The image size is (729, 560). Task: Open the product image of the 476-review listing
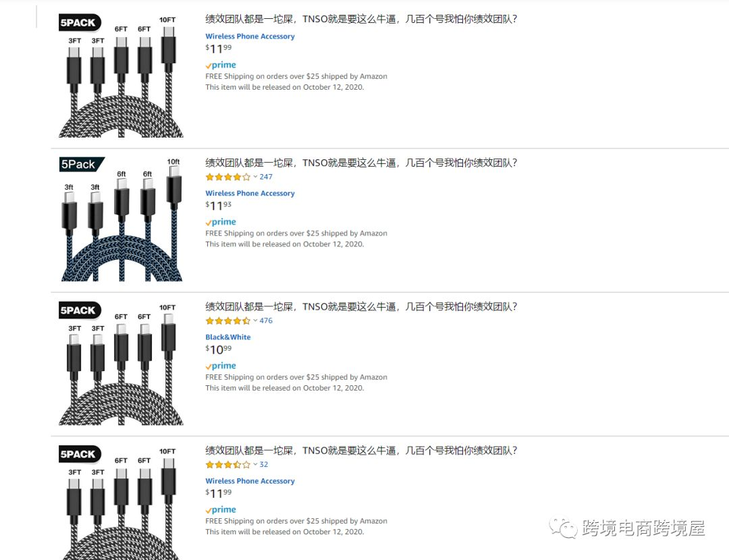tap(121, 363)
